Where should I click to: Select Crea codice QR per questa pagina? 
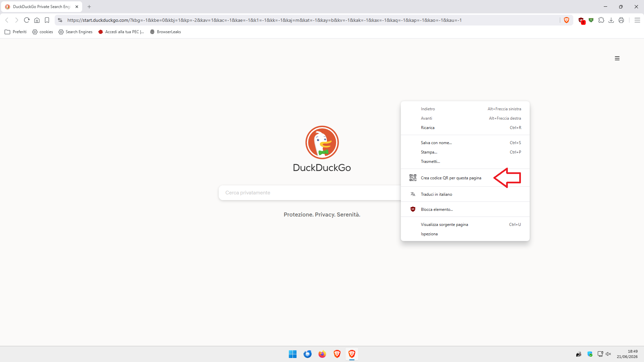(x=465, y=178)
